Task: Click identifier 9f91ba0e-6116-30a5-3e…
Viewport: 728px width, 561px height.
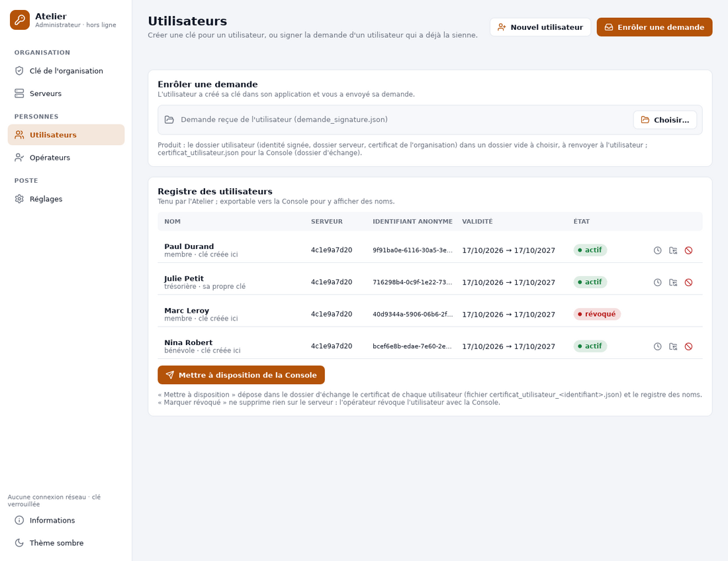Action: pyautogui.click(x=412, y=250)
